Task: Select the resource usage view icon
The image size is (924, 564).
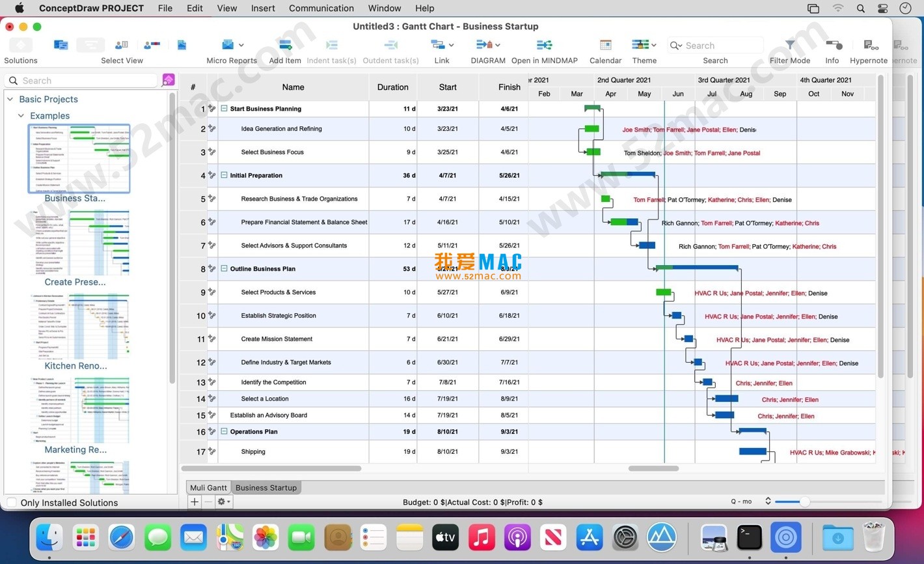Action: pyautogui.click(x=152, y=45)
